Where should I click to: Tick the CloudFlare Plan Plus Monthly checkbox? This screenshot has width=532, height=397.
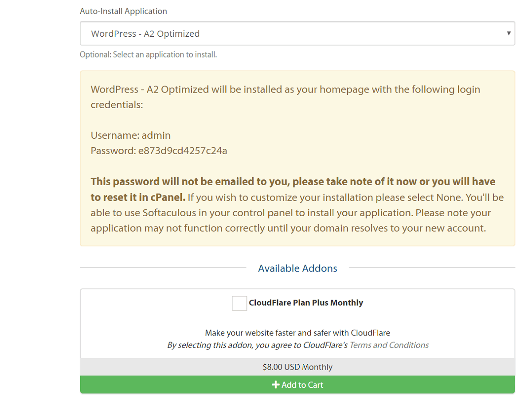239,303
